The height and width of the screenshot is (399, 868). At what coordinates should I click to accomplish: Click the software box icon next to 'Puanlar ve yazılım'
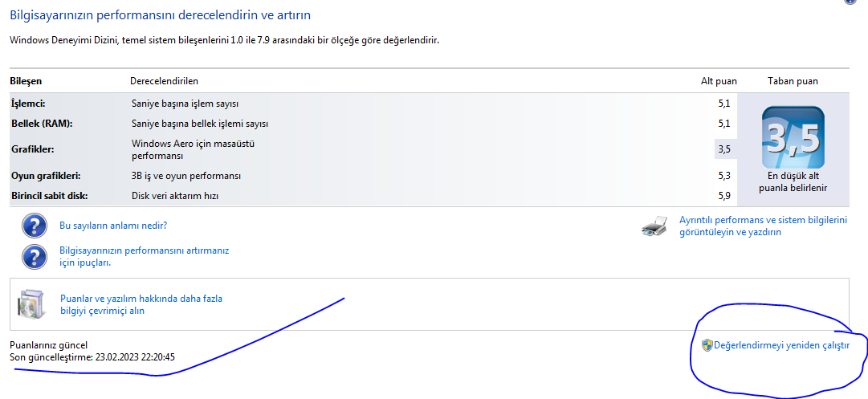tap(31, 303)
